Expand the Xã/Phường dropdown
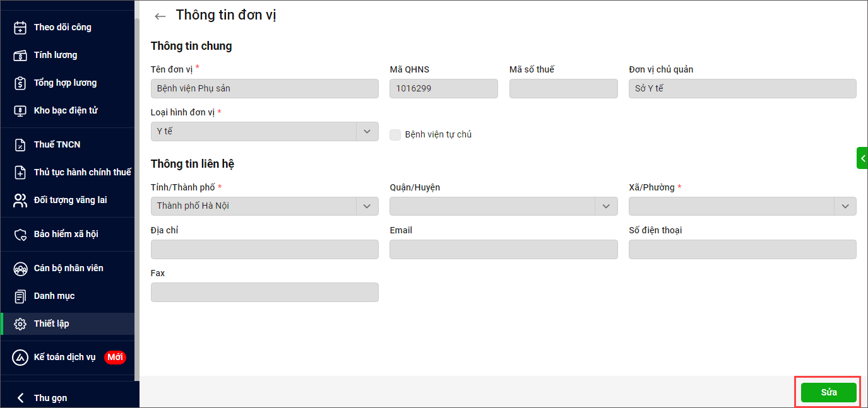Screen dimensions: 868x408 click(845, 206)
